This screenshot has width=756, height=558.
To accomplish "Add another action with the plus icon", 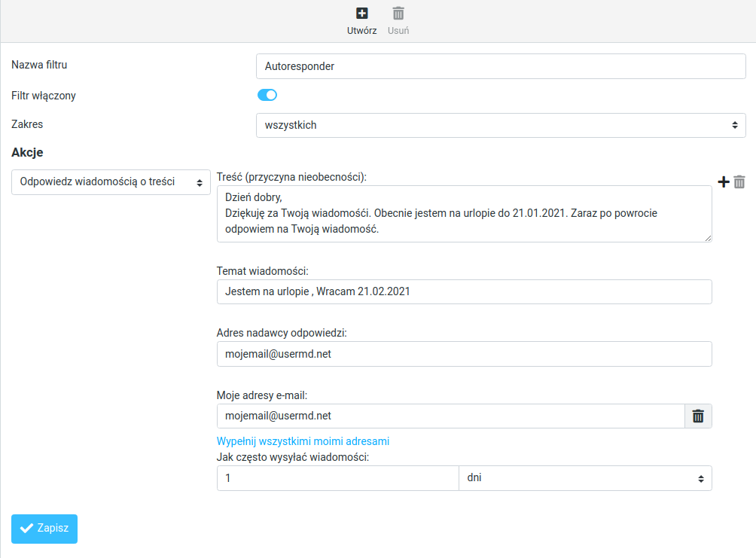I will click(x=723, y=181).
